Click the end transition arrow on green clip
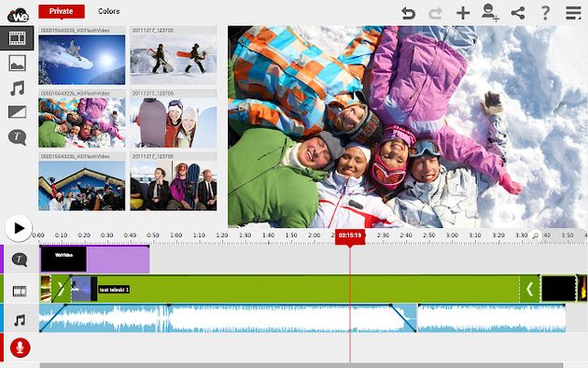This screenshot has width=588, height=368. [529, 289]
